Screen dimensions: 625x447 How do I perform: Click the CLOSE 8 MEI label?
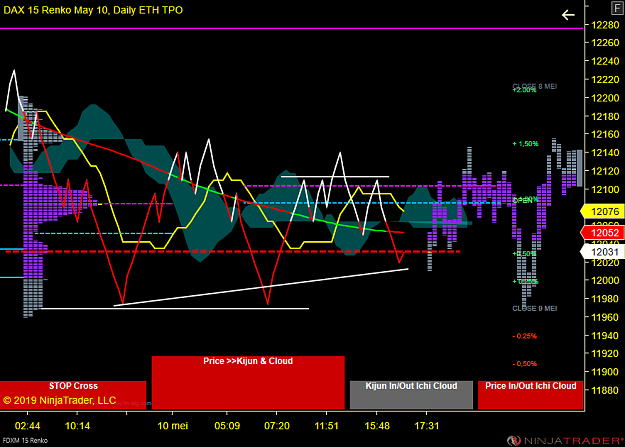pyautogui.click(x=535, y=86)
